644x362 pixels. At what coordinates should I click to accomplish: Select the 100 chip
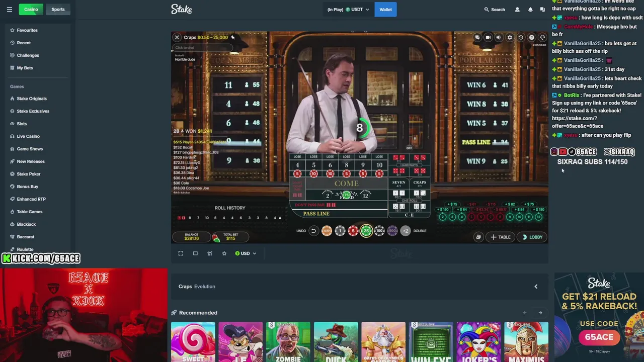point(379,231)
